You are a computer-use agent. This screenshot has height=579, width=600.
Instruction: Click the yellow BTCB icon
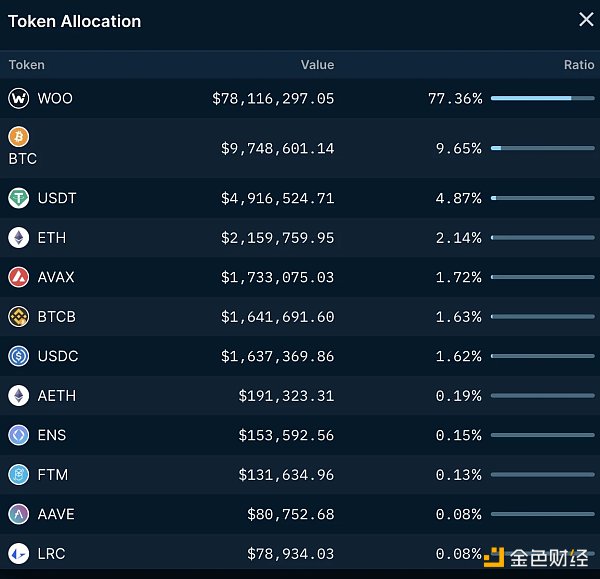pos(19,317)
